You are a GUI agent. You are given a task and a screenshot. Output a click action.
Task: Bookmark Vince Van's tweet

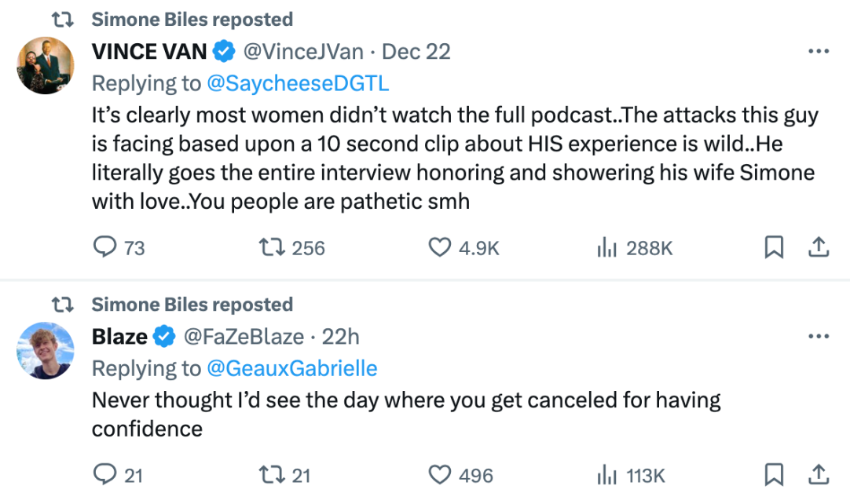point(774,248)
